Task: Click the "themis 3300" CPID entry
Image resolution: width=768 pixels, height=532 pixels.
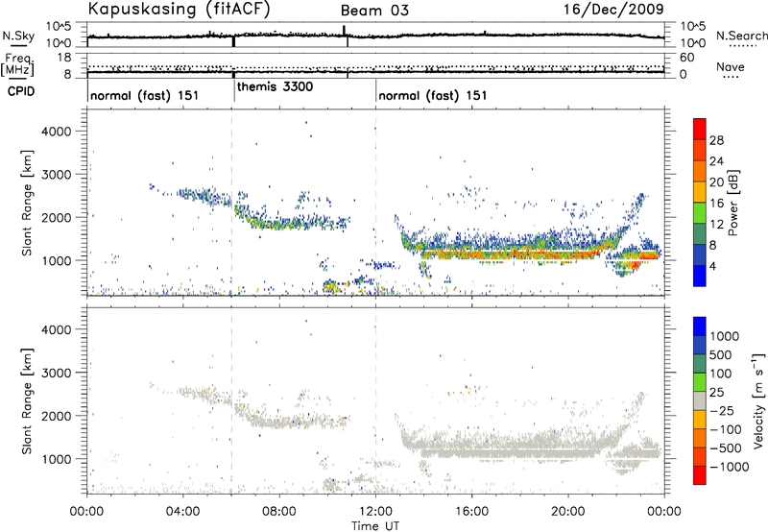Action: point(275,87)
